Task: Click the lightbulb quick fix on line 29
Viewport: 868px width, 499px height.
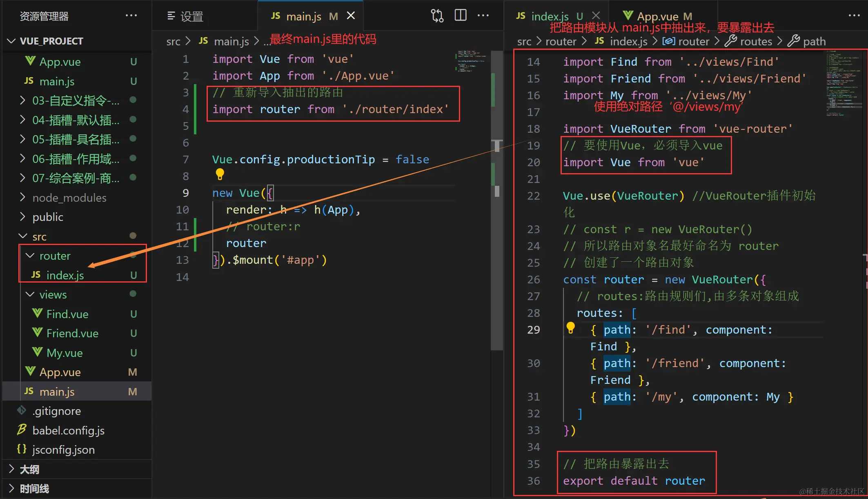Action: click(x=570, y=327)
